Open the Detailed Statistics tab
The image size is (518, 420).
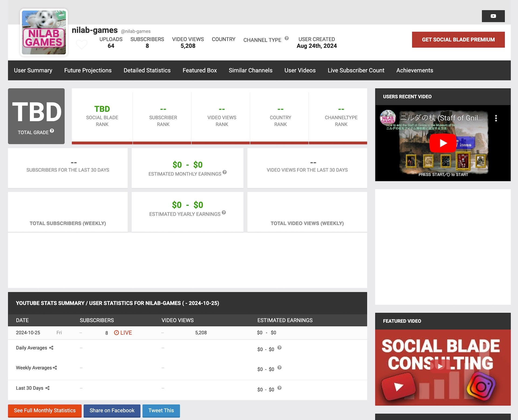click(147, 70)
